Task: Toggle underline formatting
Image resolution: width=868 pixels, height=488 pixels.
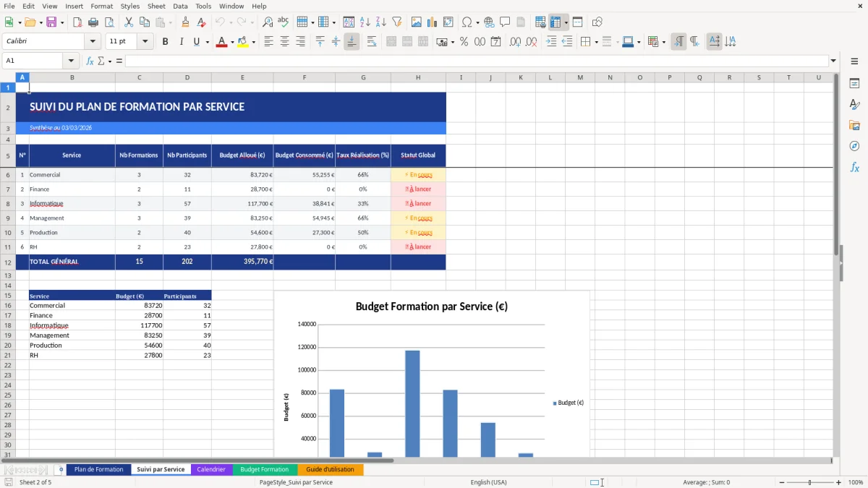Action: click(x=195, y=41)
